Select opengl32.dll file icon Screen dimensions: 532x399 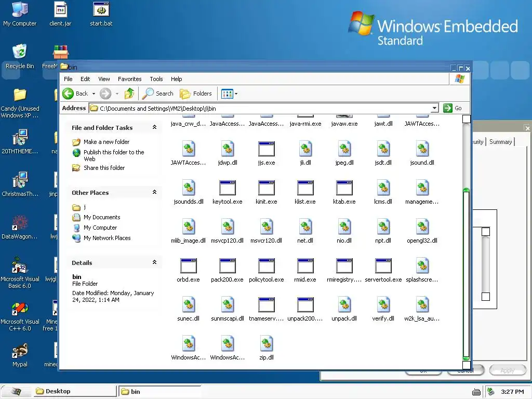[x=422, y=227]
